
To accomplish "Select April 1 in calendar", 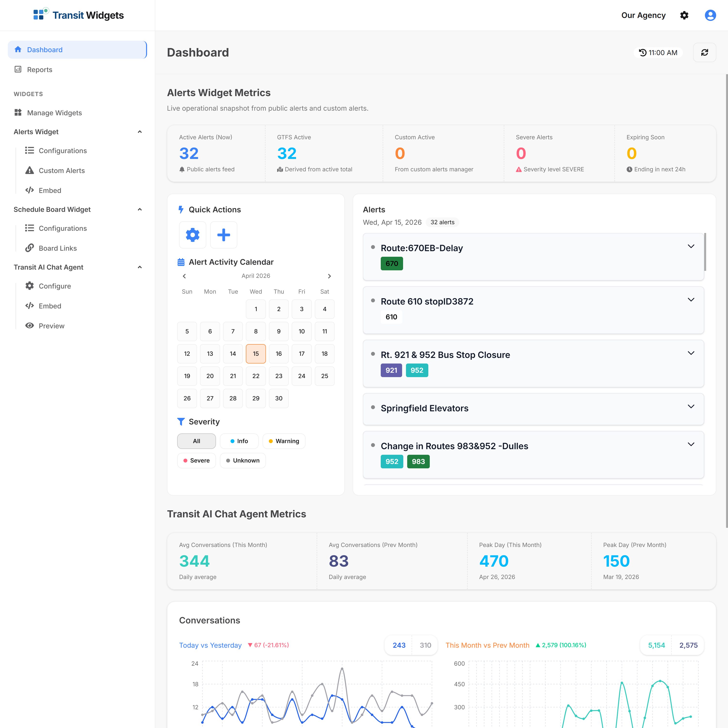I will click(x=256, y=309).
